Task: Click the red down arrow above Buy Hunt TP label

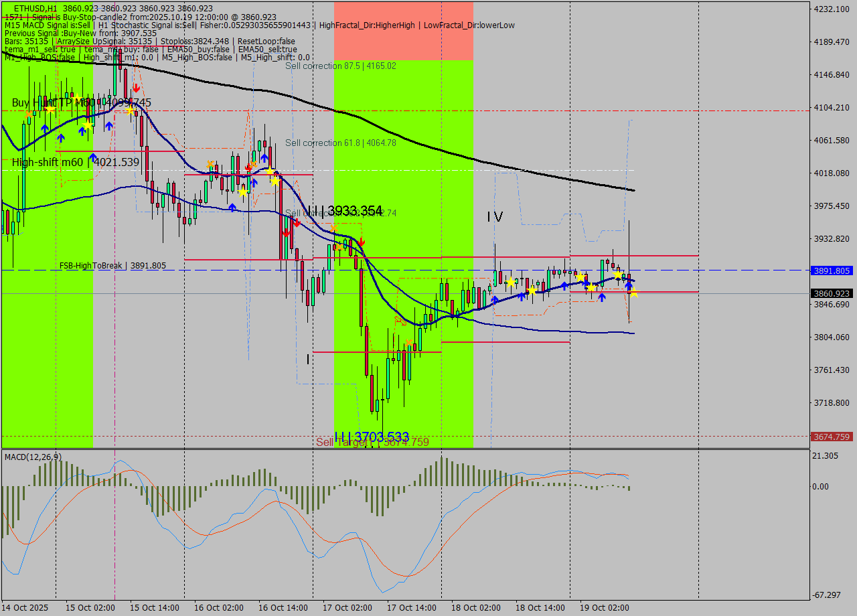Action: 136,88
